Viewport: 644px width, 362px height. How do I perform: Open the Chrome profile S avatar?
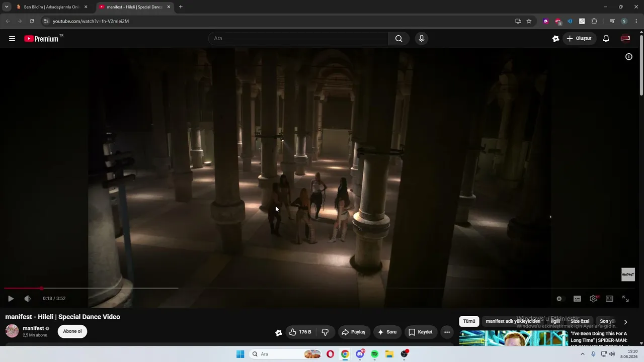coord(624,21)
